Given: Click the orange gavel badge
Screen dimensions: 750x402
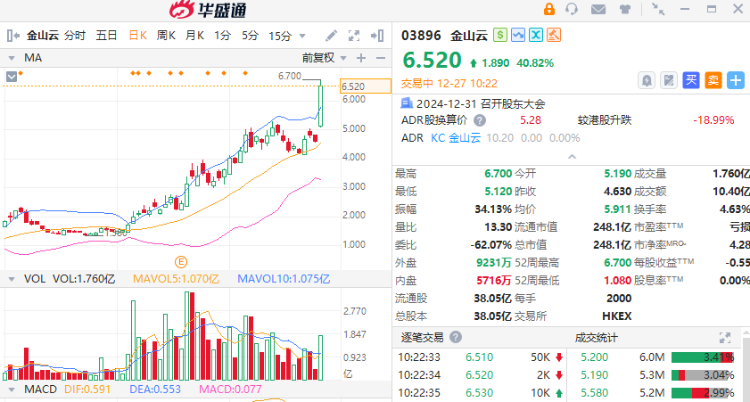Looking at the screenshot, I should pos(553,34).
